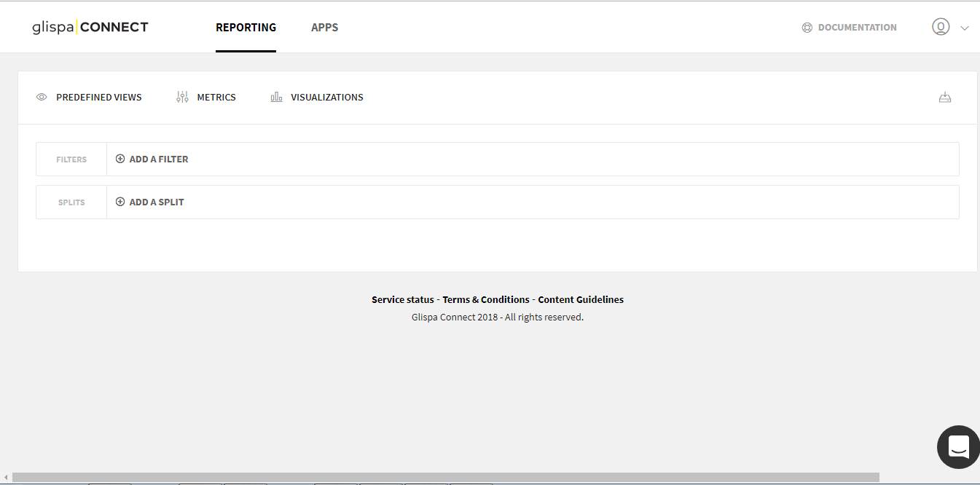Click the lifebuoy icon beside DOCUMENTATION
This screenshot has width=980, height=485.
[807, 28]
